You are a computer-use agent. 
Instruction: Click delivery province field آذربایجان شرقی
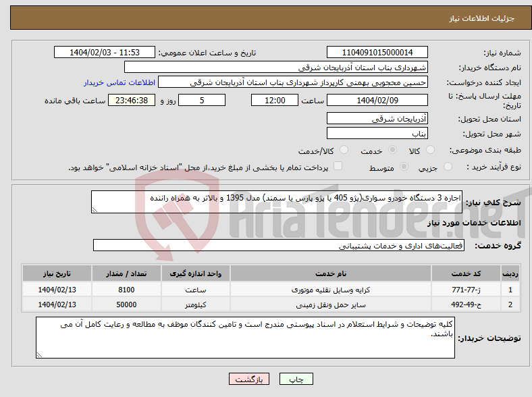[x=377, y=118]
